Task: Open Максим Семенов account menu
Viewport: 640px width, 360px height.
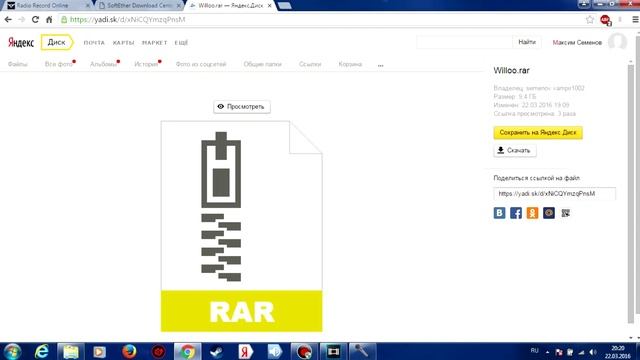Action: pyautogui.click(x=577, y=42)
